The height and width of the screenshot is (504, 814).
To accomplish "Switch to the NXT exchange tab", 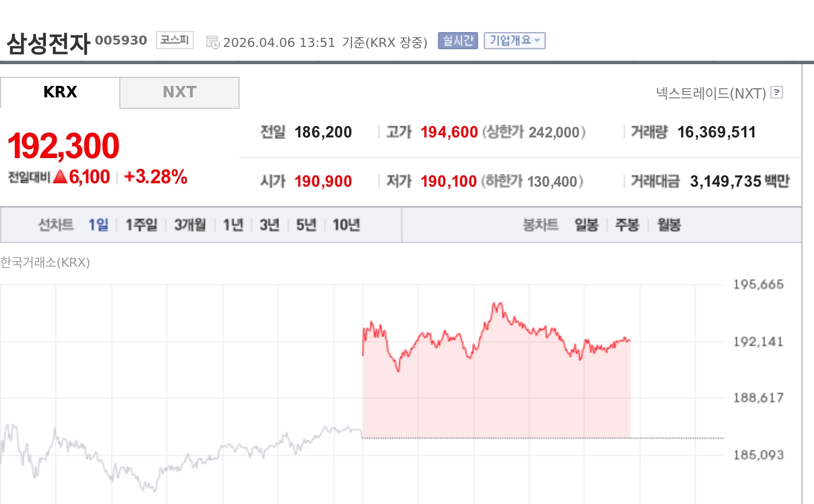I will click(x=179, y=92).
